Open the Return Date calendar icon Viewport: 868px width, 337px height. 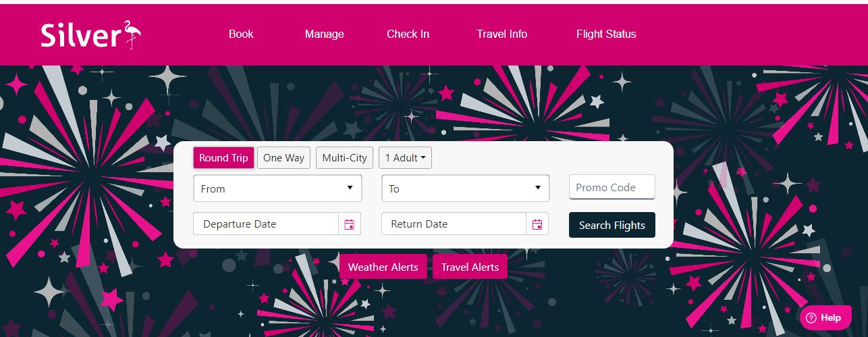click(x=537, y=224)
